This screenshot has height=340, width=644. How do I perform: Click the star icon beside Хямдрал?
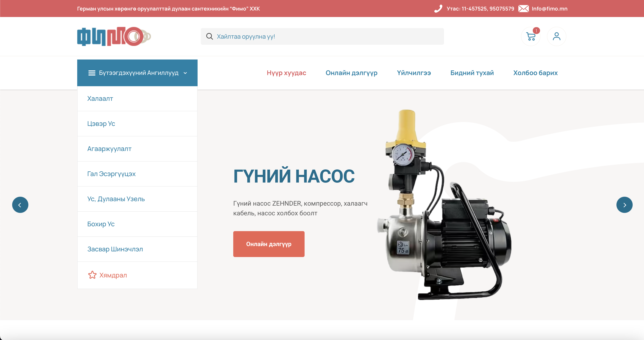[92, 275]
